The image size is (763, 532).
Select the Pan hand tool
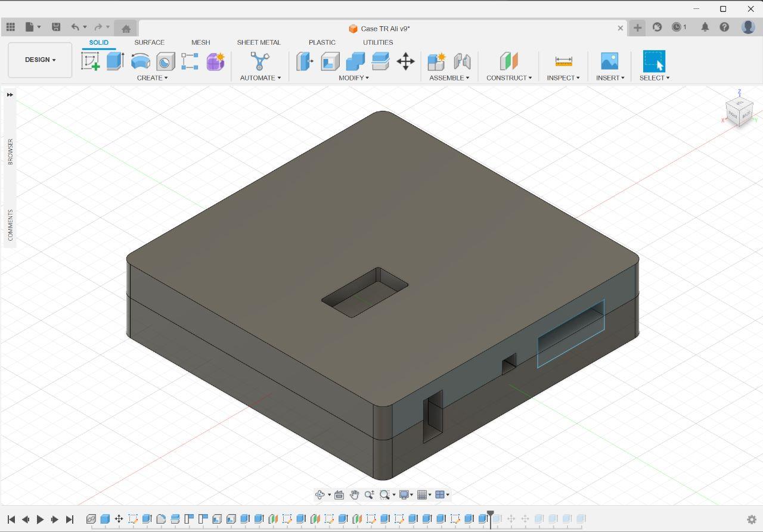point(354,494)
